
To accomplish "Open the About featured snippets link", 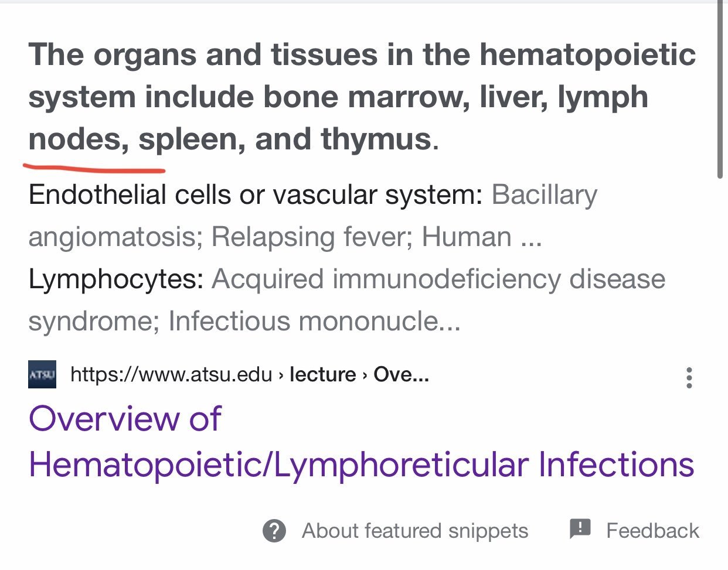I will pyautogui.click(x=414, y=531).
